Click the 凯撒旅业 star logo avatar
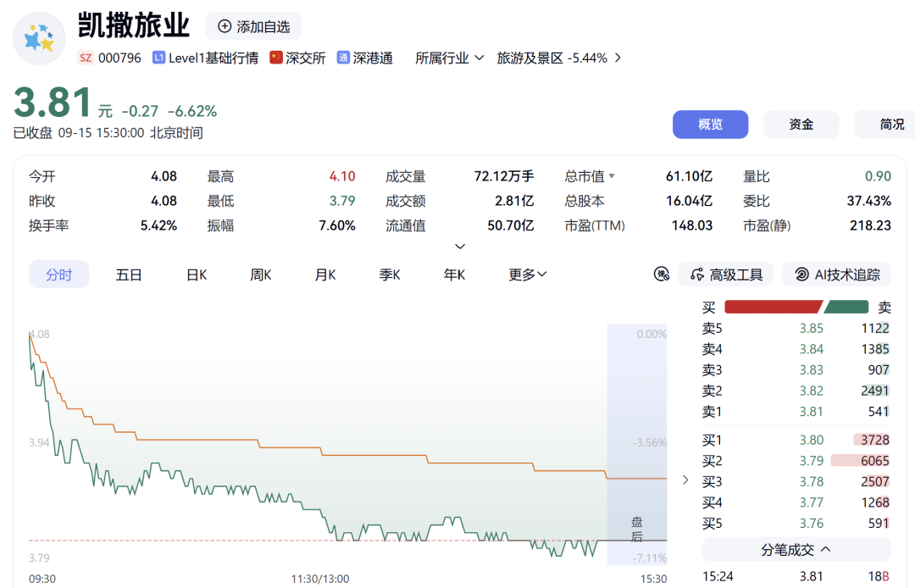This screenshot has height=588, width=915. point(39,38)
